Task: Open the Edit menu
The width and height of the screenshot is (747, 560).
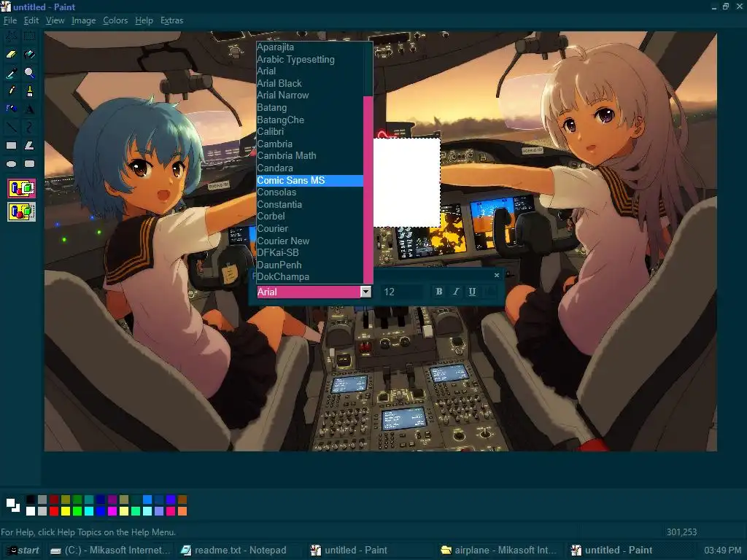Action: tap(31, 20)
